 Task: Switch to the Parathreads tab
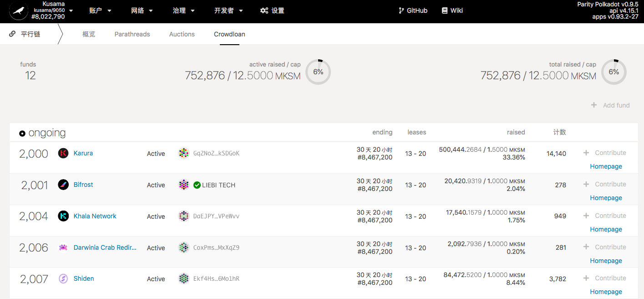point(132,34)
